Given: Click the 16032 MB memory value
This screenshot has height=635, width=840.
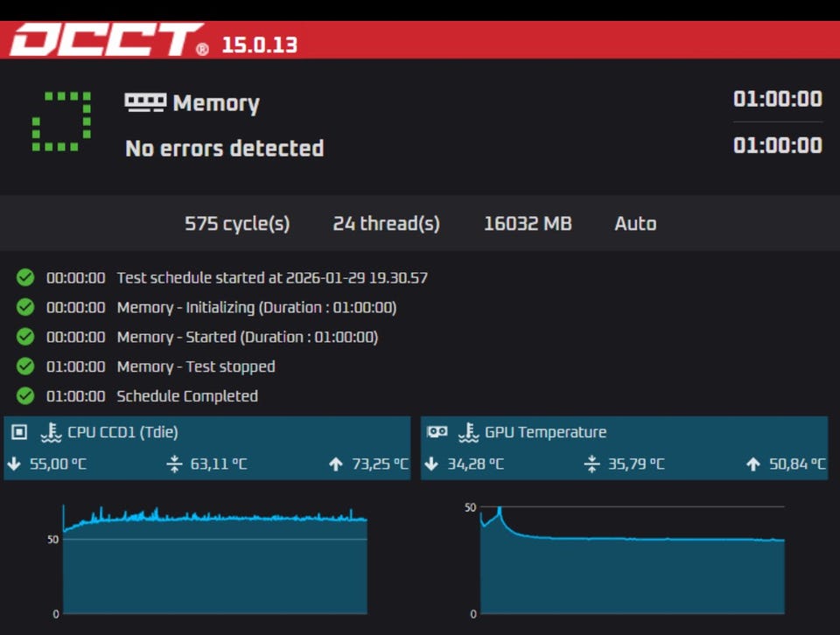Looking at the screenshot, I should [528, 224].
